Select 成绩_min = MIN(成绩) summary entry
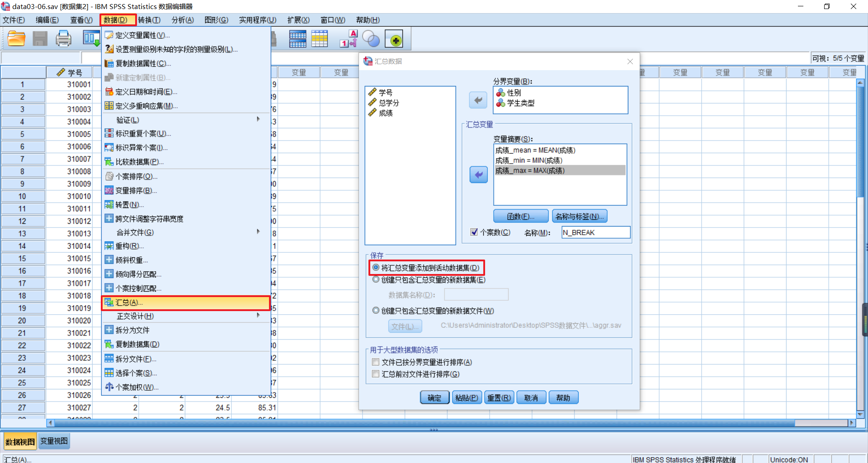The image size is (868, 463). 560,160
